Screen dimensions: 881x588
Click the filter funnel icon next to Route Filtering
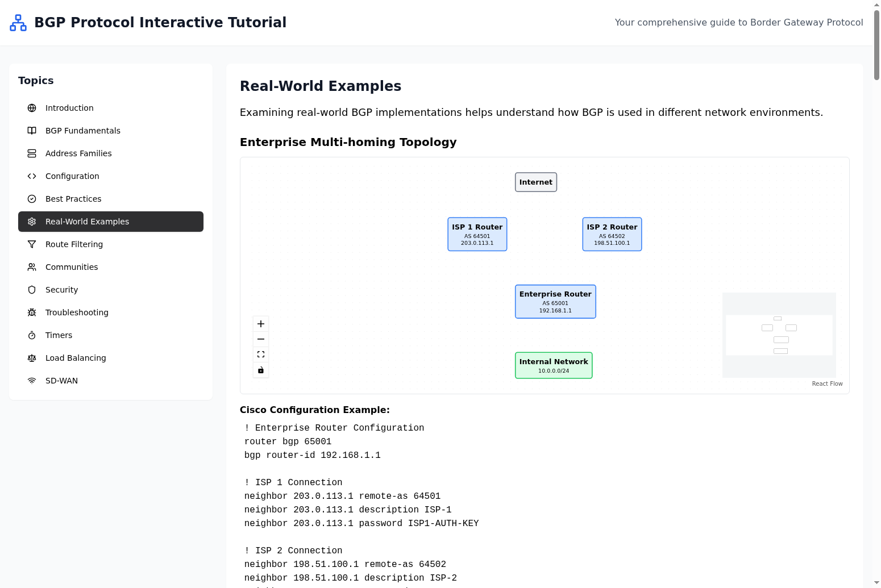point(32,244)
